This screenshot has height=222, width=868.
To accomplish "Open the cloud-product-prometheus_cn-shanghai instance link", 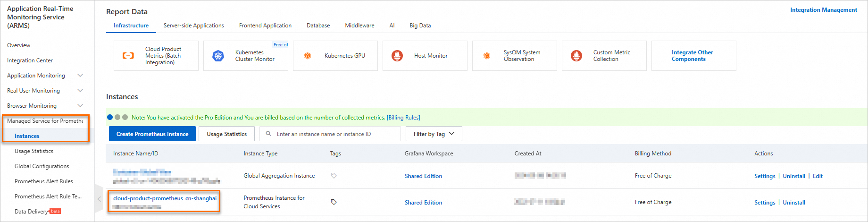I will click(x=165, y=198).
